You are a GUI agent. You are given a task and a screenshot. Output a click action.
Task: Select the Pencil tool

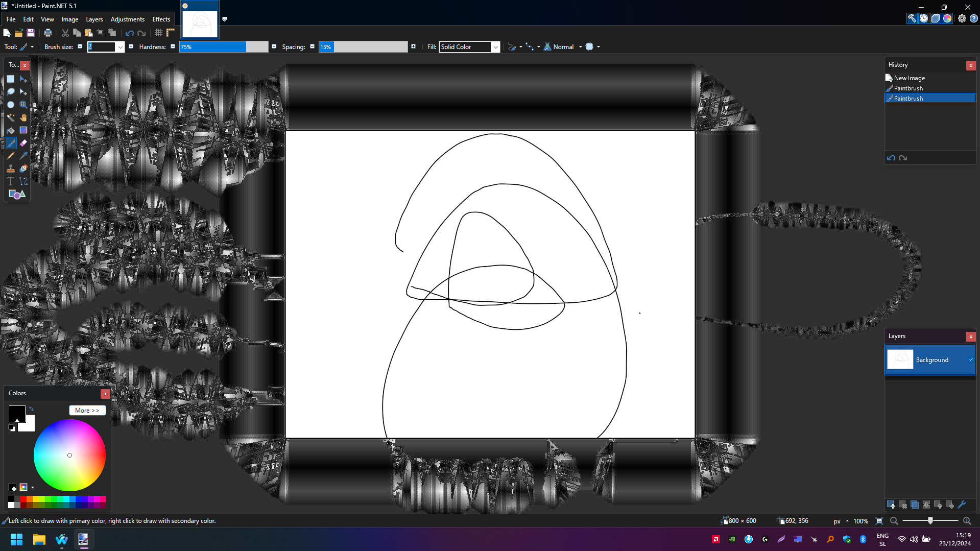pos(11,156)
